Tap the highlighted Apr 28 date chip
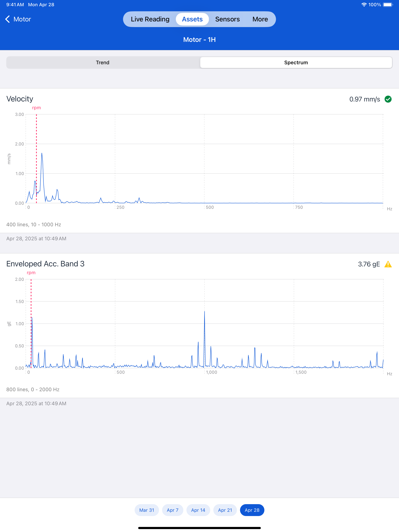Viewport: 399px width, 532px height. click(252, 510)
